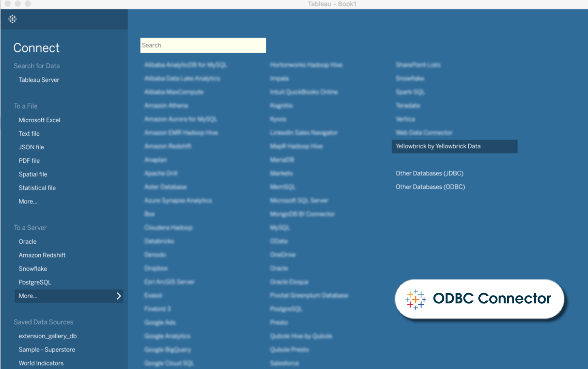Image resolution: width=588 pixels, height=369 pixels.
Task: Show More... file connection types
Action: pyautogui.click(x=28, y=202)
